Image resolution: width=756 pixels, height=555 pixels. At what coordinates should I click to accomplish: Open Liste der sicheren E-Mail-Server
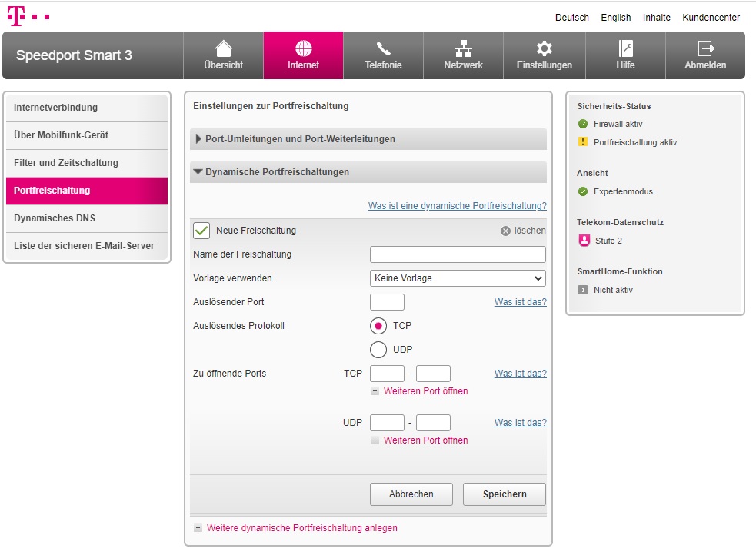tap(87, 246)
